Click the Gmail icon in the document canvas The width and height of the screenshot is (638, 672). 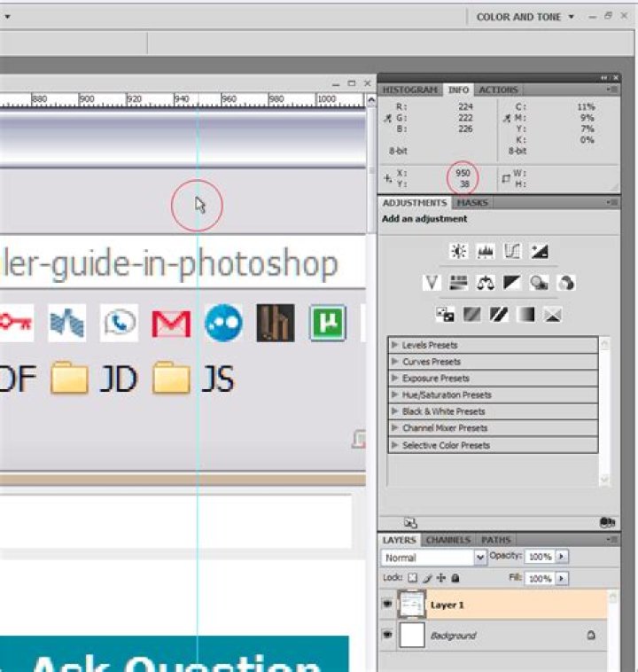tap(171, 323)
